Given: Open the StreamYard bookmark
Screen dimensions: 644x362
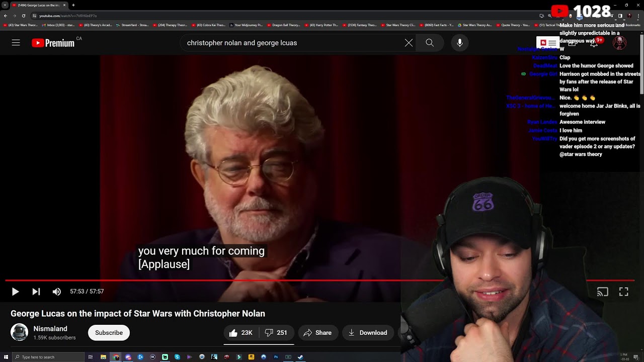Looking at the screenshot, I should pos(132,25).
